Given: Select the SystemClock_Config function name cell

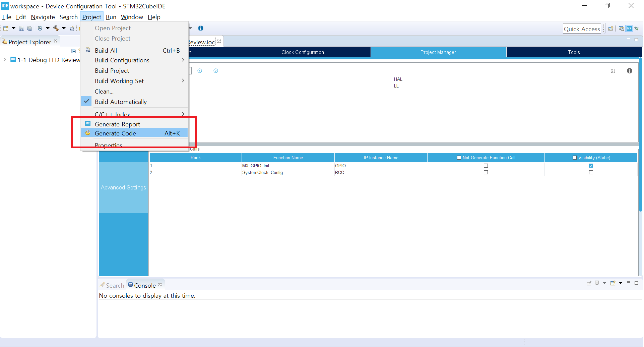Looking at the screenshot, I should click(288, 172).
